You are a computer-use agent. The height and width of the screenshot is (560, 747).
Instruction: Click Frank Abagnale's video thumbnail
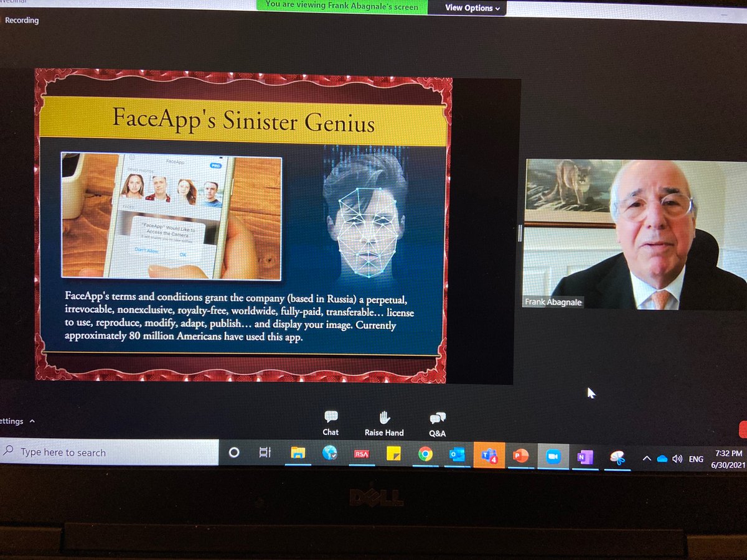[x=636, y=234]
